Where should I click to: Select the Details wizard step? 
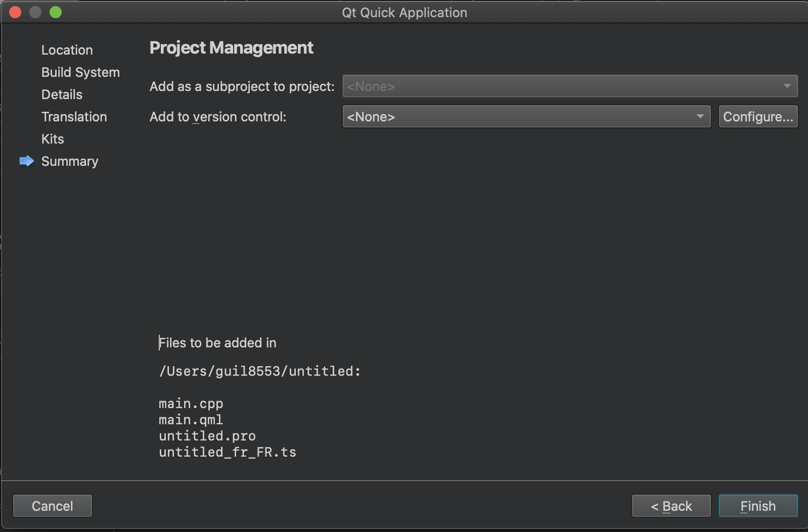tap(62, 95)
